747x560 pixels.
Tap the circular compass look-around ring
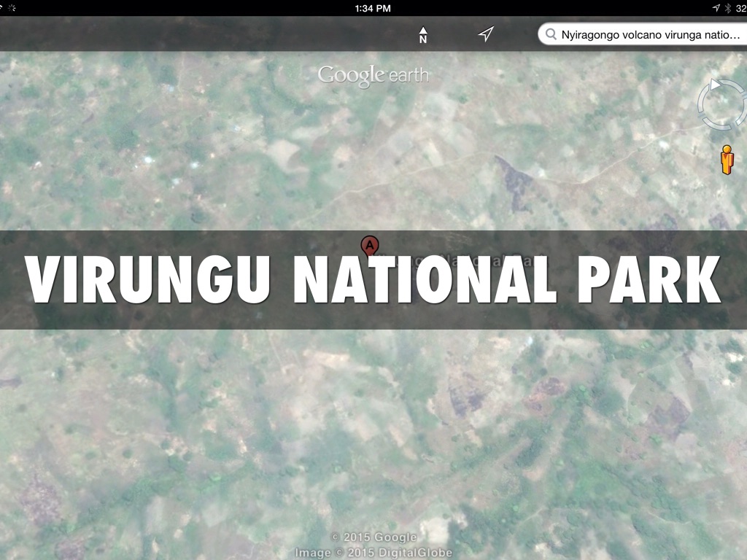(721, 106)
